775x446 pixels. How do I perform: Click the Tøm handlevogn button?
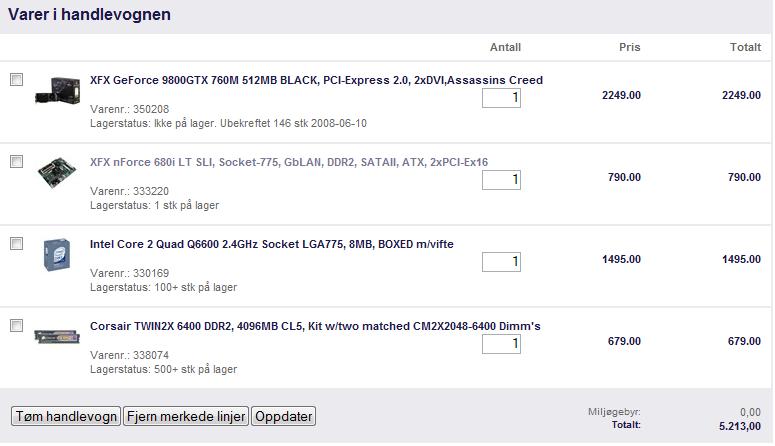tap(66, 416)
